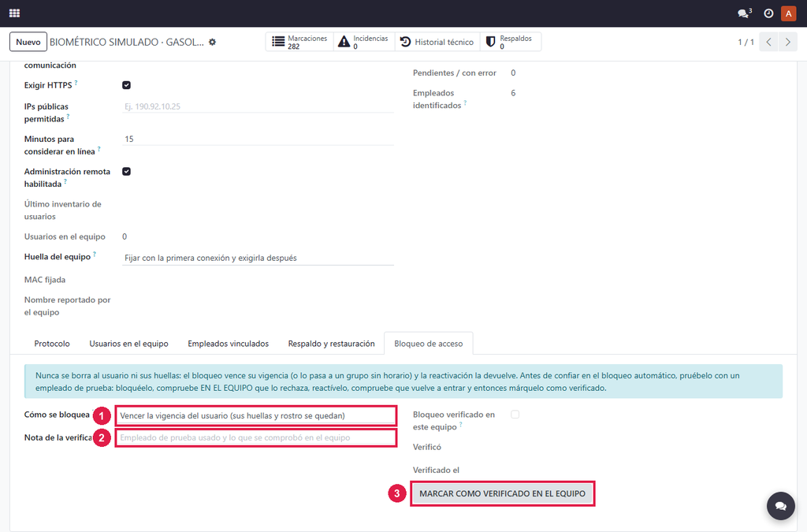Open the apps grid menu icon
Viewport: 807px width, 532px height.
click(x=14, y=13)
